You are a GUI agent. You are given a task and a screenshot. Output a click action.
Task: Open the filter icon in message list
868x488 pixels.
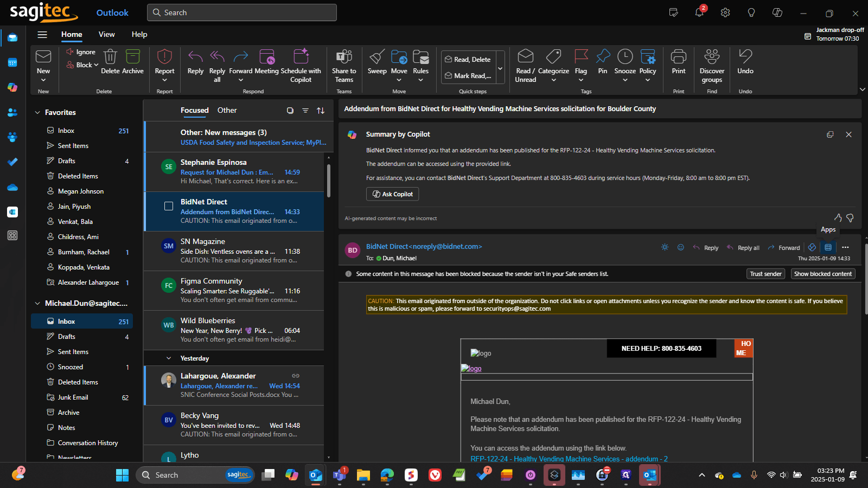tap(305, 111)
